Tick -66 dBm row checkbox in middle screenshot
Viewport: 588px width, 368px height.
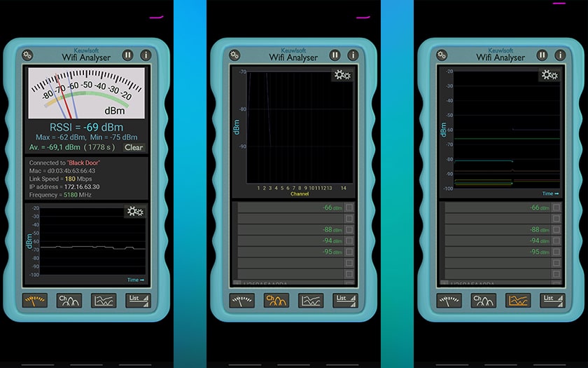tap(349, 207)
